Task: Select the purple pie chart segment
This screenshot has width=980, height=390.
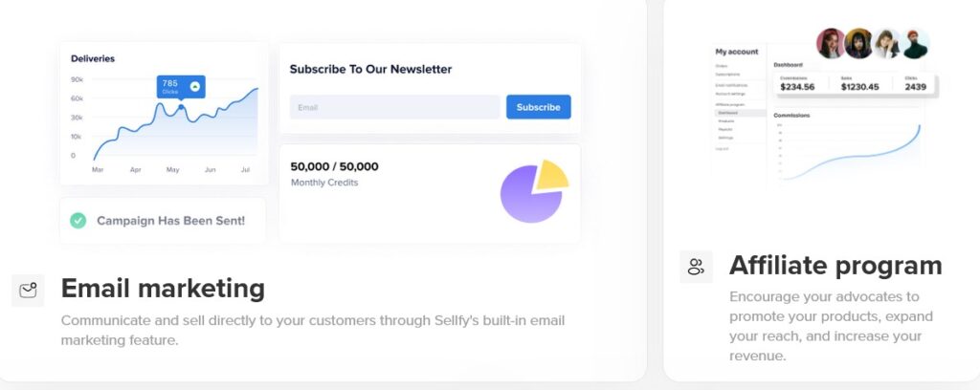Action: tap(530, 194)
